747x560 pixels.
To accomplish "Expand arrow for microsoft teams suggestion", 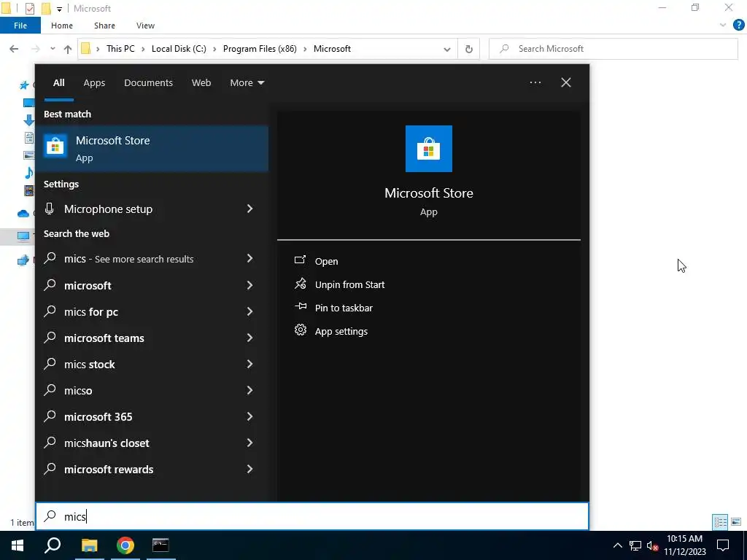I will click(249, 338).
